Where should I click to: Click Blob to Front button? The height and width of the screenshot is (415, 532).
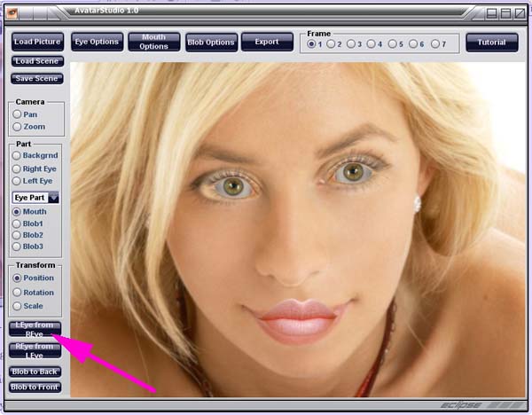click(35, 388)
